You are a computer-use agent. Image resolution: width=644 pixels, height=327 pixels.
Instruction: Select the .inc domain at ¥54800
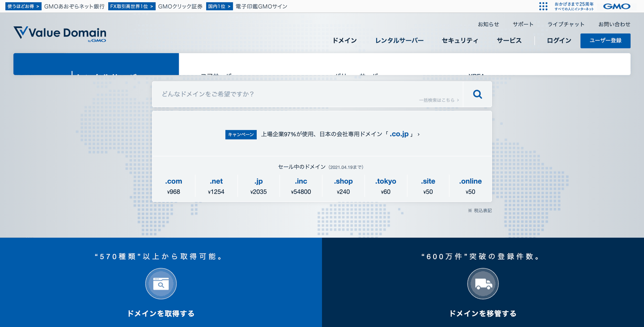pyautogui.click(x=301, y=186)
